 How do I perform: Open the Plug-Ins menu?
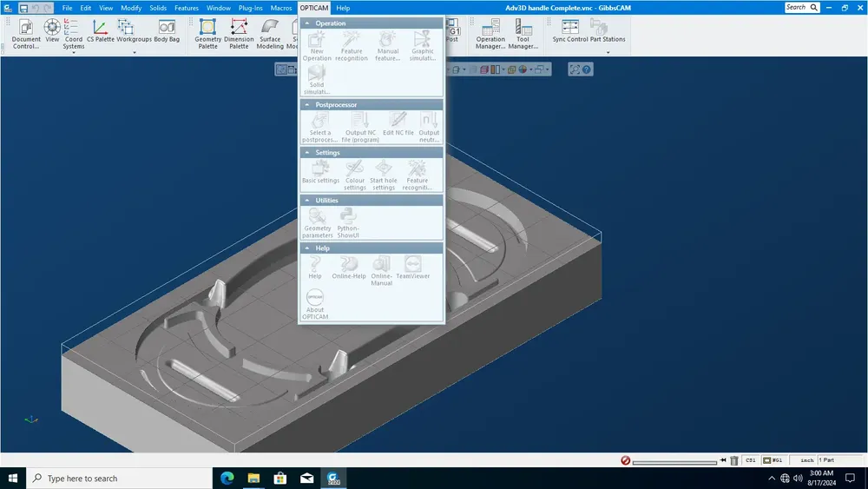click(250, 8)
